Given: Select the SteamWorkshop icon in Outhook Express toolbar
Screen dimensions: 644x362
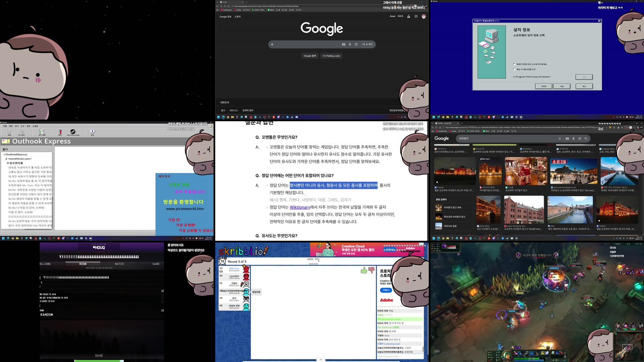Looking at the screenshot, I should 73,132.
